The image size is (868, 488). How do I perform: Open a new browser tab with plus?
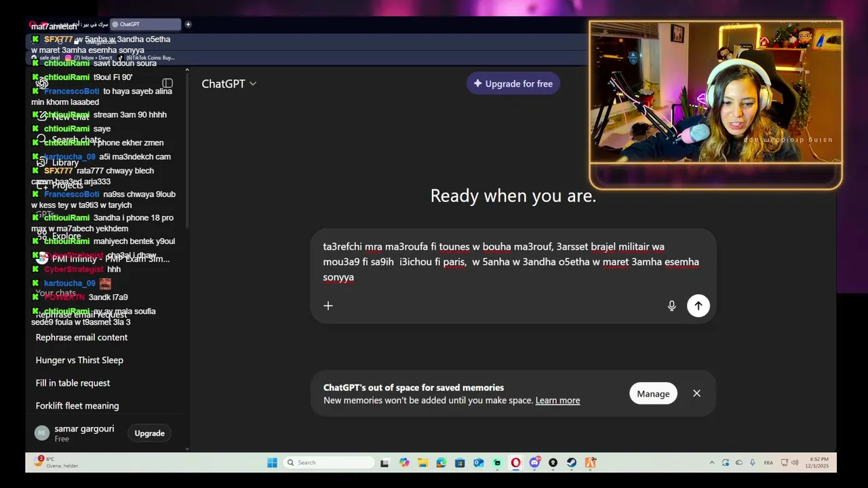(188, 24)
